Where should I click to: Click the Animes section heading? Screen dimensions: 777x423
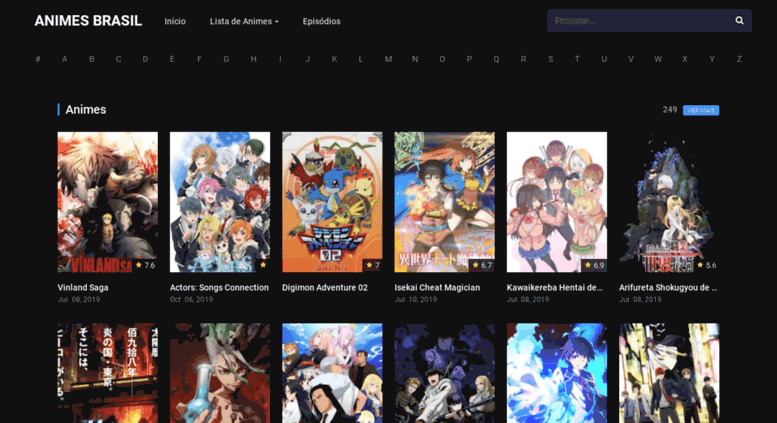click(86, 109)
